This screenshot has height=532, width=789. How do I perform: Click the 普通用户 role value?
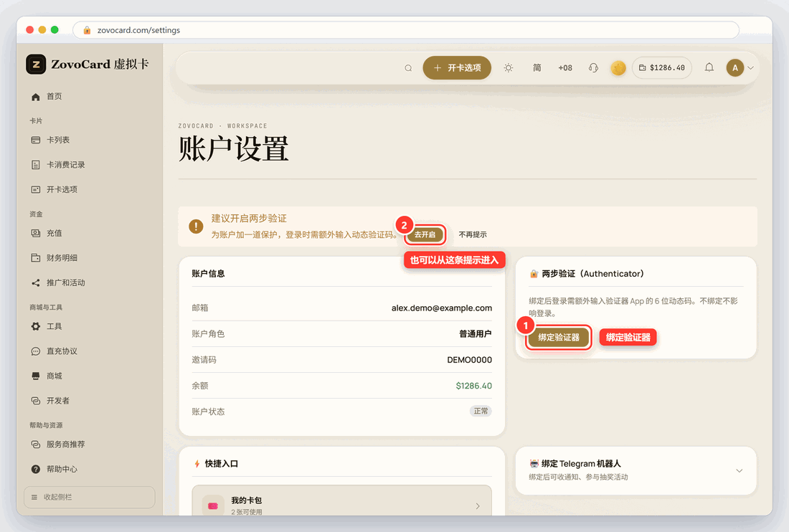coord(476,334)
